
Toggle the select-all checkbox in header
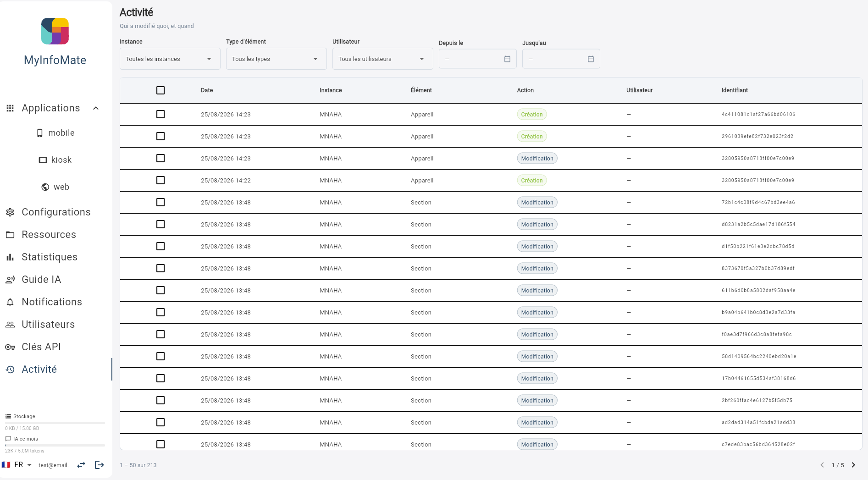(160, 90)
